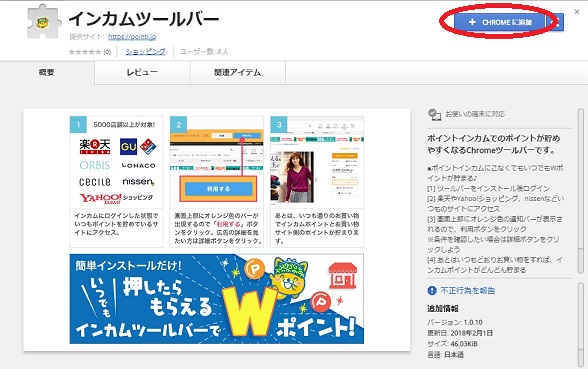Click the share icon beside add button
The width and height of the screenshot is (588, 369).
556,22
